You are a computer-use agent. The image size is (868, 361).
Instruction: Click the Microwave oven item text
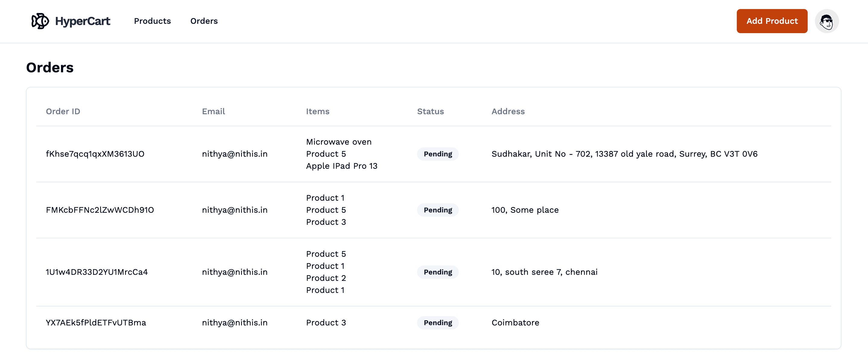(339, 142)
